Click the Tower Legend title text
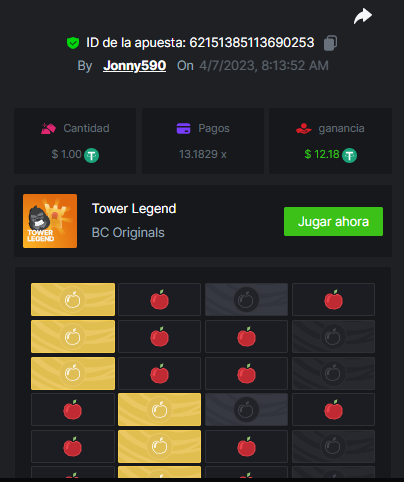 tap(134, 209)
